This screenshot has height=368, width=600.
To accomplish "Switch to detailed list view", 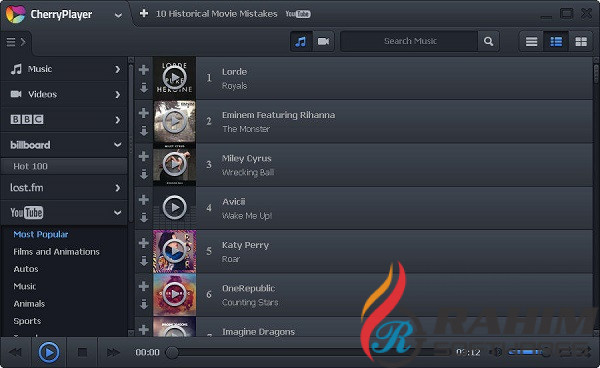I will [556, 41].
